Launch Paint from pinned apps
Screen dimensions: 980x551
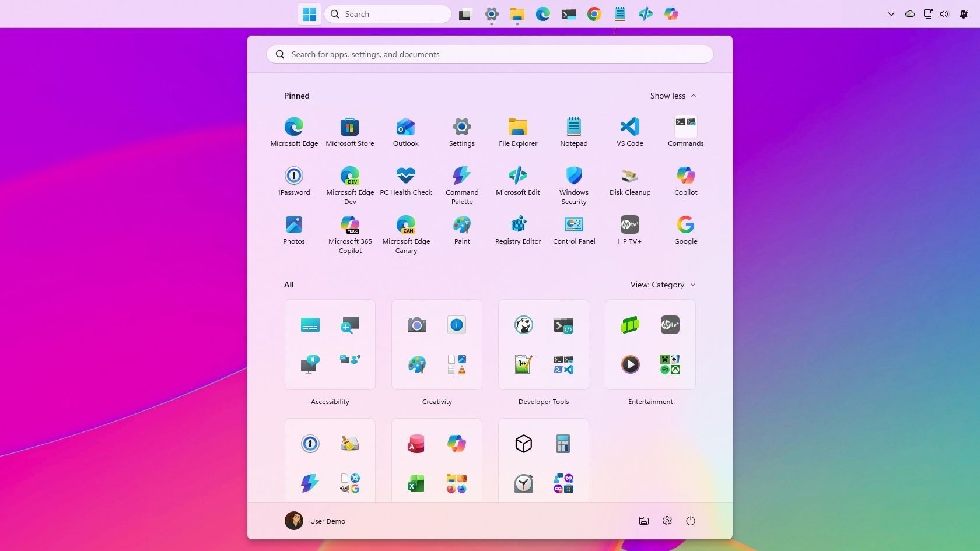point(462,230)
